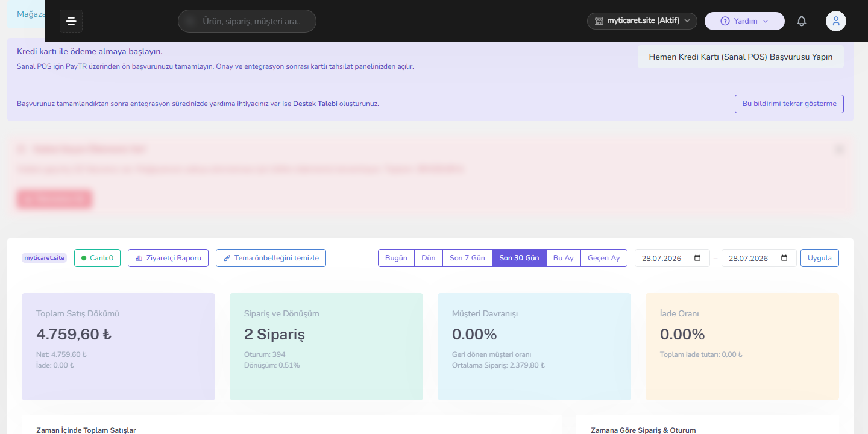The image size is (868, 434).
Task: Click the Zaman İçinde Toplam Satışlar title
Action: [x=86, y=430]
